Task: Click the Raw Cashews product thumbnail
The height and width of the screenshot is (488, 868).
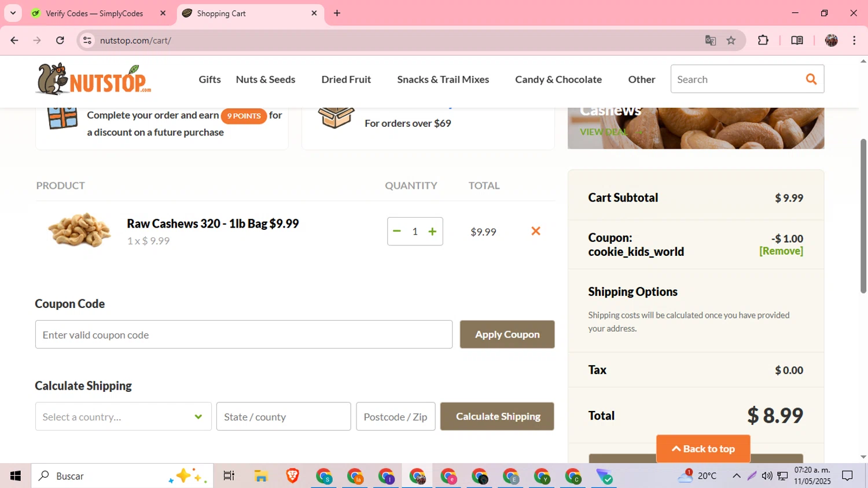Action: pyautogui.click(x=79, y=230)
